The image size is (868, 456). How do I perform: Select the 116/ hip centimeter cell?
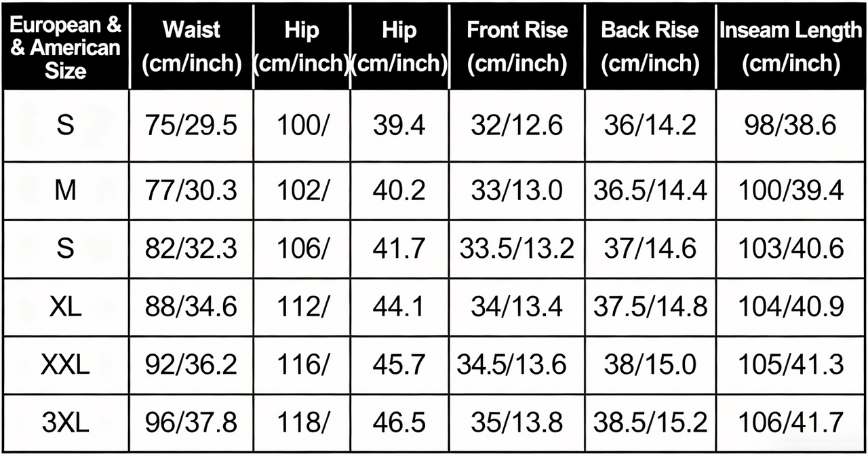(x=302, y=365)
